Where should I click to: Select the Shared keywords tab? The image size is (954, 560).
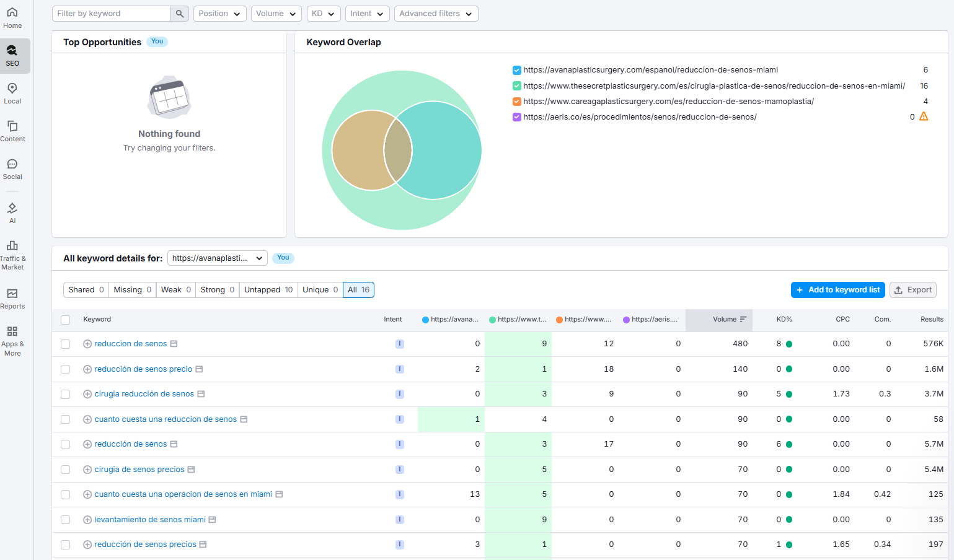tap(86, 290)
